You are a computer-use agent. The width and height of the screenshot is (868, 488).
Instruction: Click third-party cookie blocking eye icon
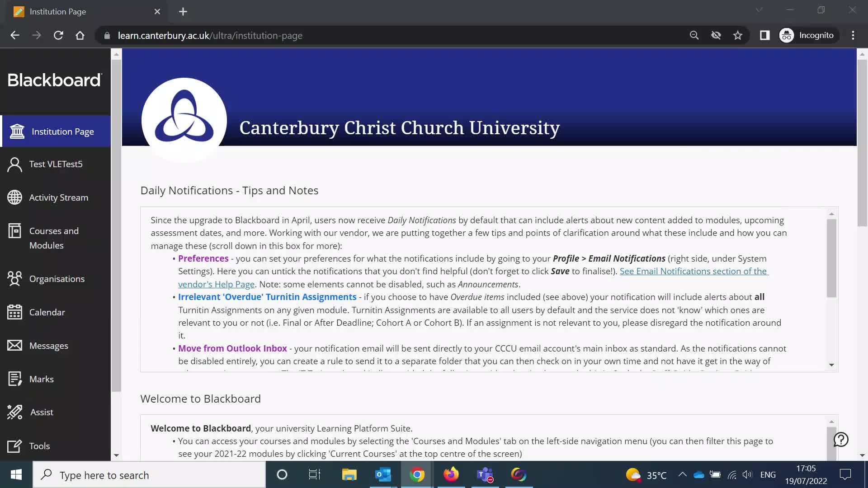(x=716, y=35)
